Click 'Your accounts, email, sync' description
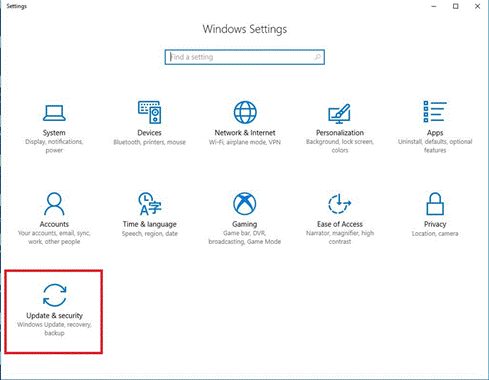This screenshot has height=380, width=489. click(x=54, y=237)
